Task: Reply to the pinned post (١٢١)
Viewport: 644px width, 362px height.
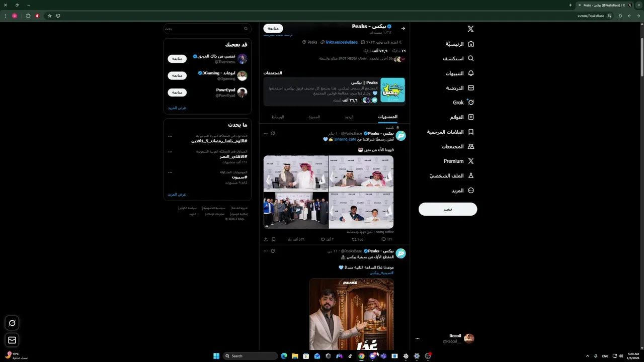Action: tap(387, 239)
